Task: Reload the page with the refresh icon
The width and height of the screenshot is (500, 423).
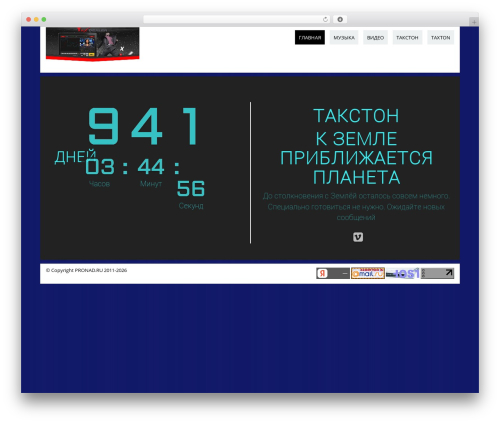Action: click(325, 19)
